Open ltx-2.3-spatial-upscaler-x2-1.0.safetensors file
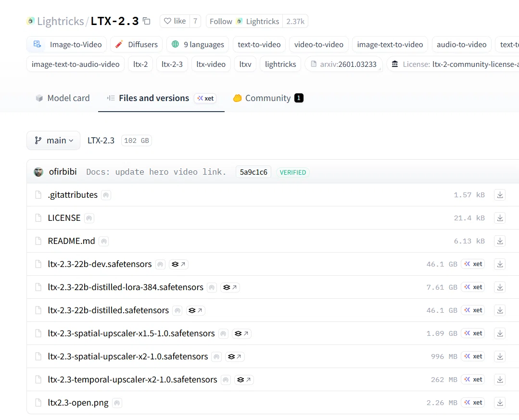The width and height of the screenshot is (519, 420). [128, 356]
